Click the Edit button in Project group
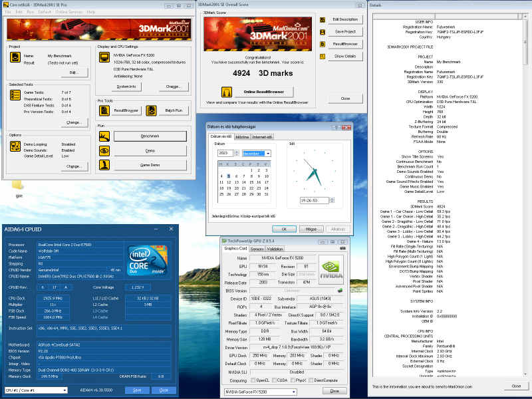The height and width of the screenshot is (399, 532). click(74, 72)
